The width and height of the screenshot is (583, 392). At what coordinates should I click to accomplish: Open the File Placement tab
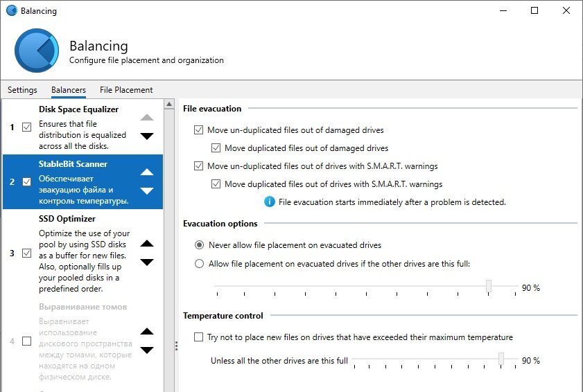[x=126, y=90]
